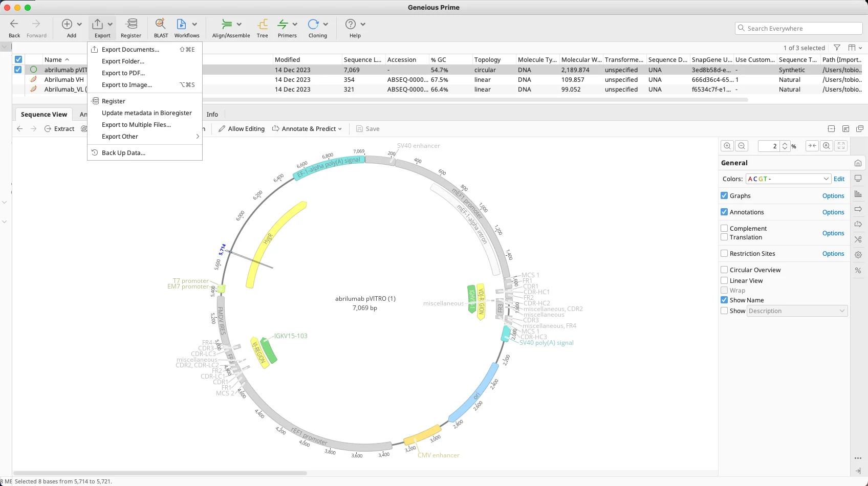Screen dimensions: 868x486
Task: Choose Export Documents... from menu
Action: pyautogui.click(x=145, y=50)
